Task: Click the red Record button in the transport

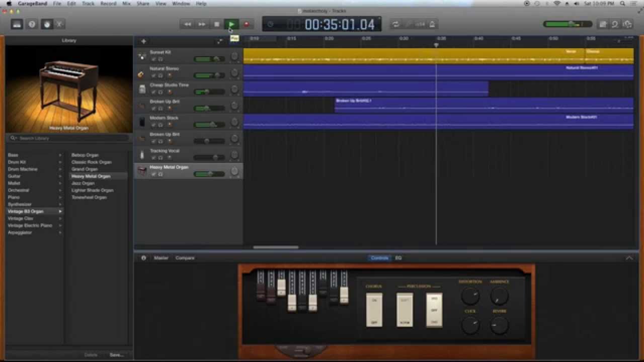Action: pyautogui.click(x=246, y=24)
